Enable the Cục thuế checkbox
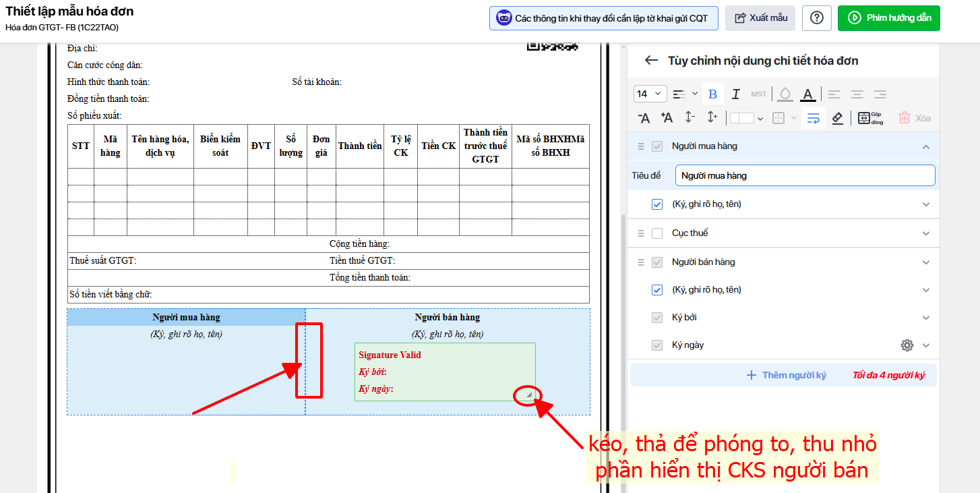The image size is (980, 493). pyautogui.click(x=657, y=233)
